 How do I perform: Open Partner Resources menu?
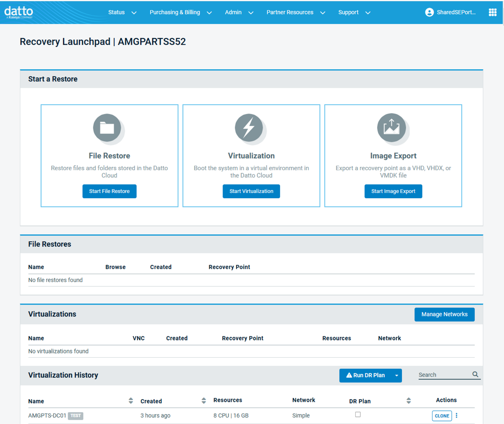(x=290, y=12)
